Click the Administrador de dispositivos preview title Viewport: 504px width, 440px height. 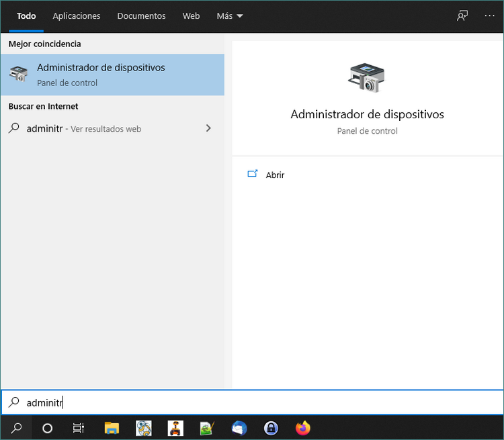[x=367, y=114]
